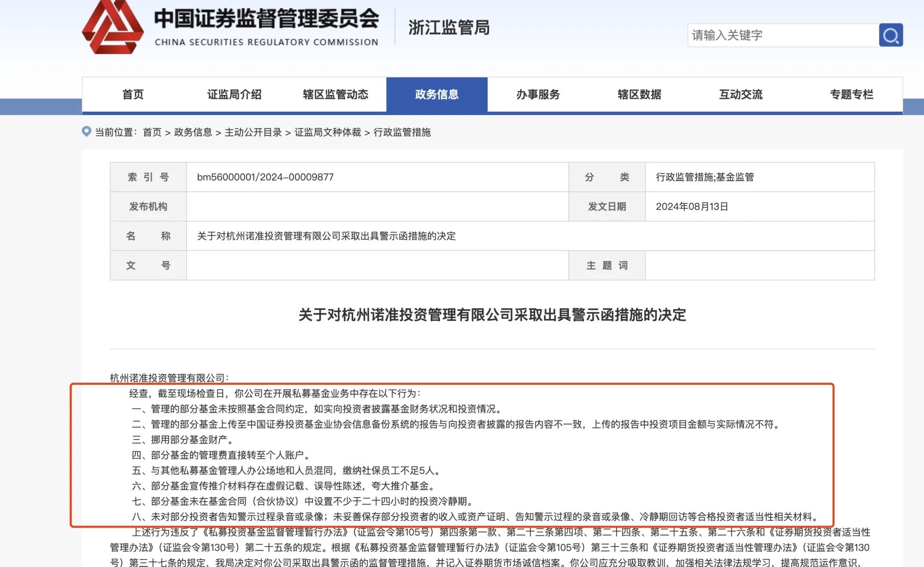
Task: Click item 一 about disclosing fund finances
Action: 317,409
